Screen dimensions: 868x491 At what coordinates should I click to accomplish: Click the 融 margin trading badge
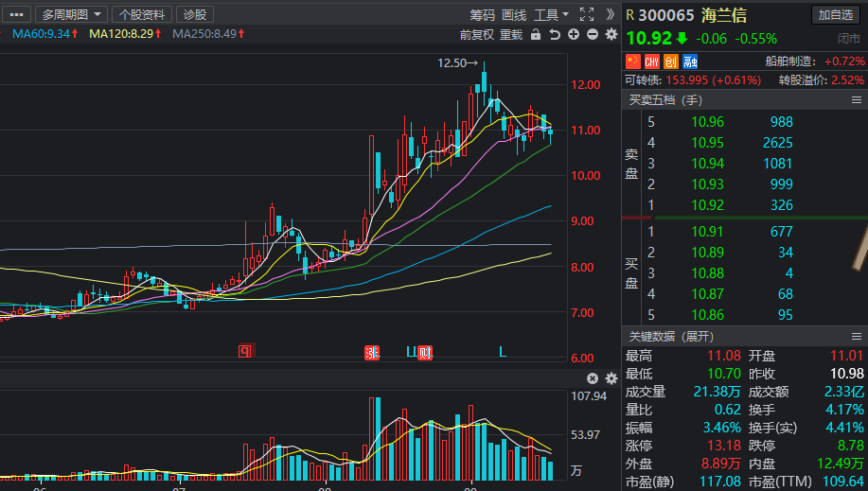(x=690, y=61)
